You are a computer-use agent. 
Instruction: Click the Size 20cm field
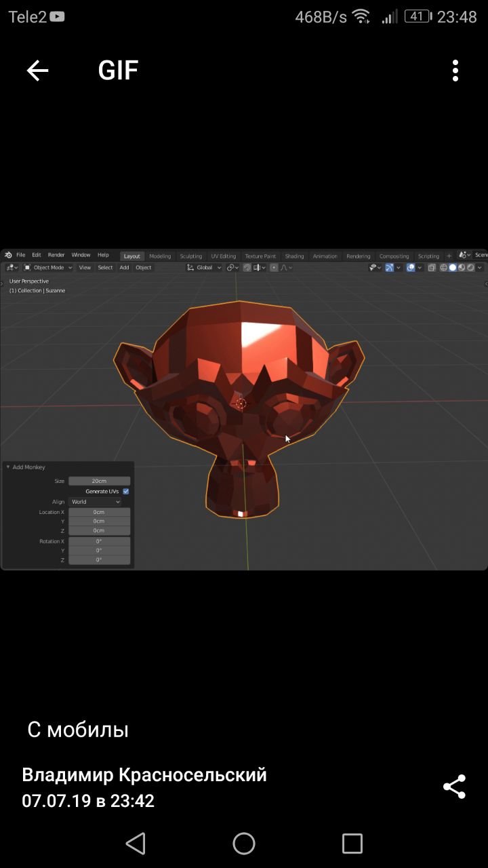point(99,481)
